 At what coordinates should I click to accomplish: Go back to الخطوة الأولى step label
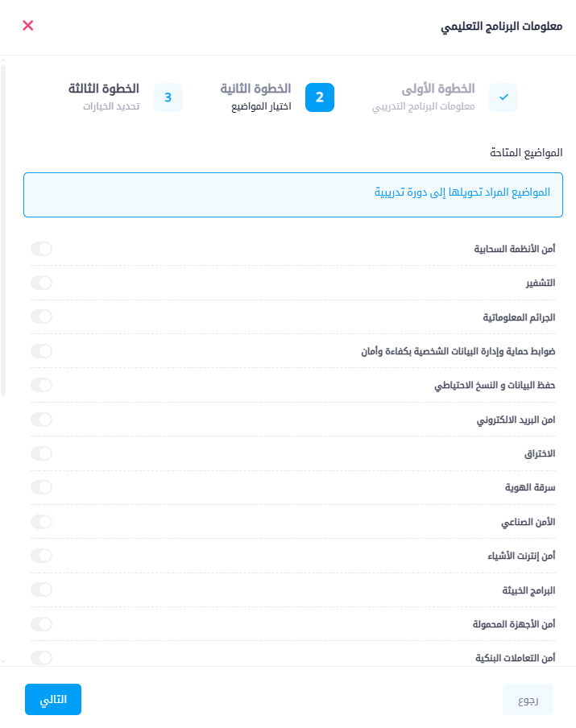click(437, 89)
